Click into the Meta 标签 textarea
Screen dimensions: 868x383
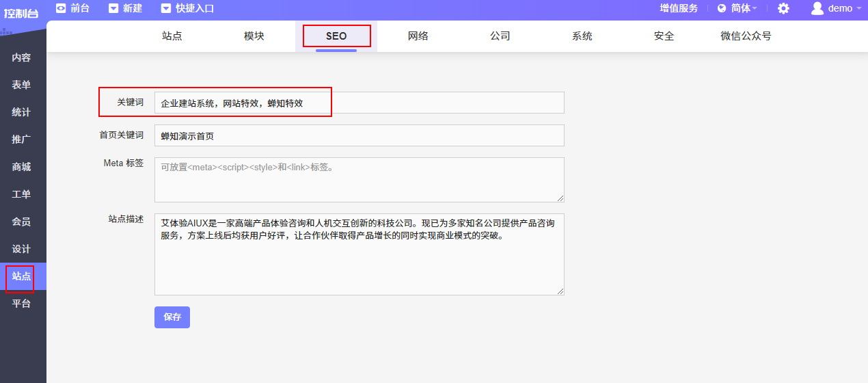(360, 180)
